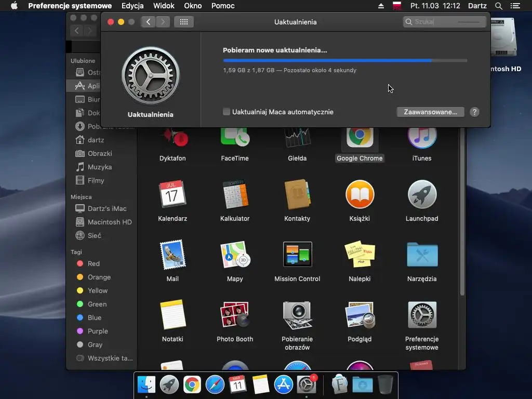Open the input source flag menu
532x399 pixels.
[x=396, y=6]
